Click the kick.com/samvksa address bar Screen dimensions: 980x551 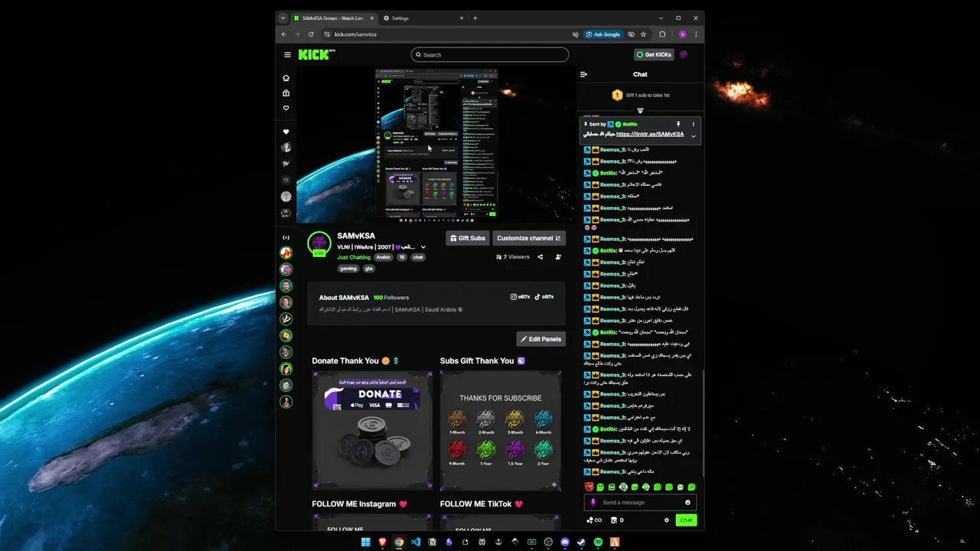coord(452,34)
